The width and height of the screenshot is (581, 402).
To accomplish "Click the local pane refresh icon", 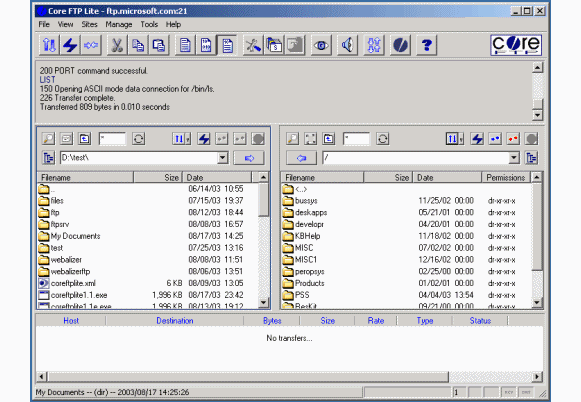I will [x=139, y=139].
